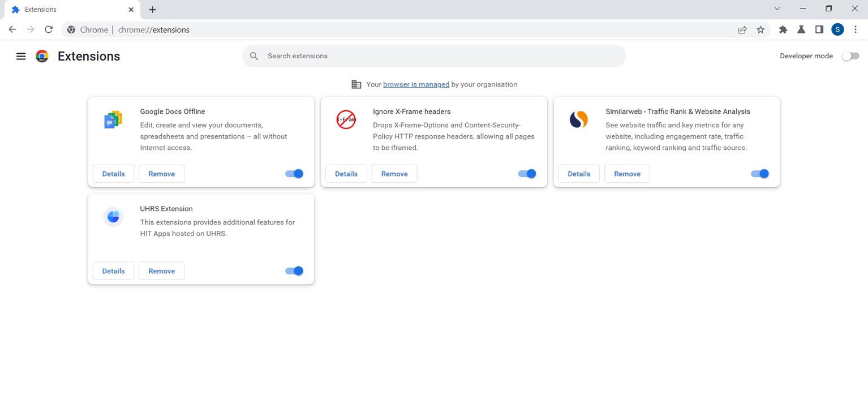Click the search magnifier icon
This screenshot has width=868, height=396.
point(254,56)
